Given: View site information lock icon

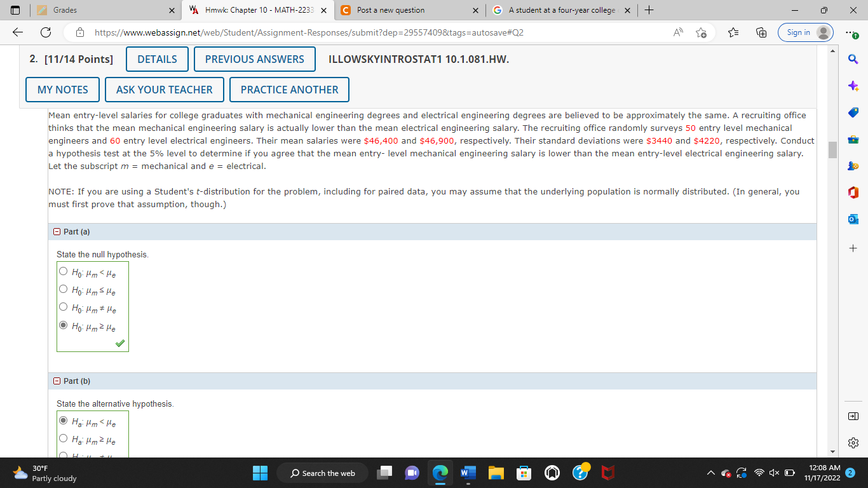Looking at the screenshot, I should click(x=80, y=32).
